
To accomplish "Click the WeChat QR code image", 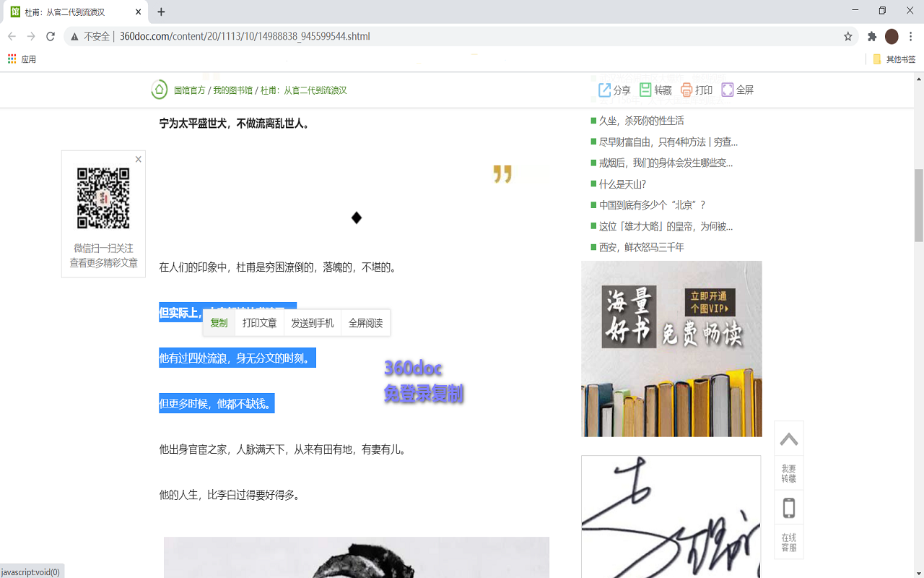I will [x=103, y=198].
